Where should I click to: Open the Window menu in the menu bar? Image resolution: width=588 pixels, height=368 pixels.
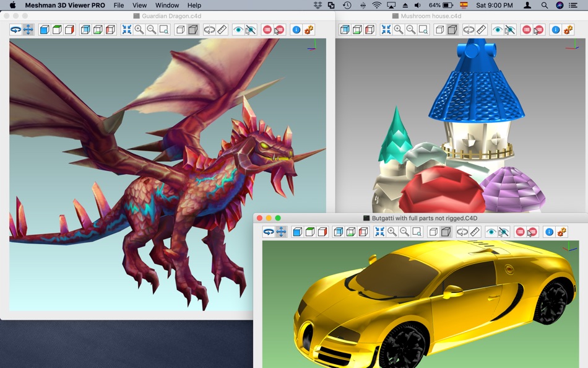coord(167,5)
